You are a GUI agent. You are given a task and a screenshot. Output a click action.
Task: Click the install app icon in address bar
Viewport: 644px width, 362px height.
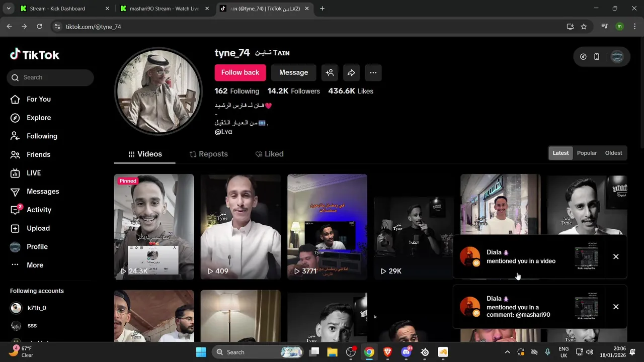point(570,27)
